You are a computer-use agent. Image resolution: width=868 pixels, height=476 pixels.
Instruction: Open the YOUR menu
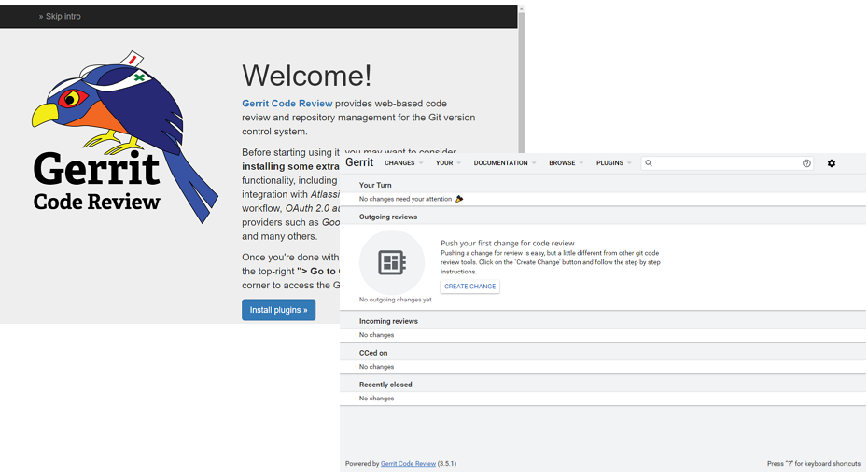tap(444, 163)
